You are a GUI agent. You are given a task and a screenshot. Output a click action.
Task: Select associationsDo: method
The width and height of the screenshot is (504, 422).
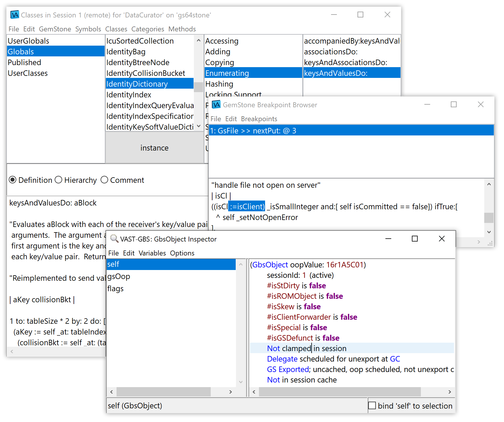[x=352, y=52]
